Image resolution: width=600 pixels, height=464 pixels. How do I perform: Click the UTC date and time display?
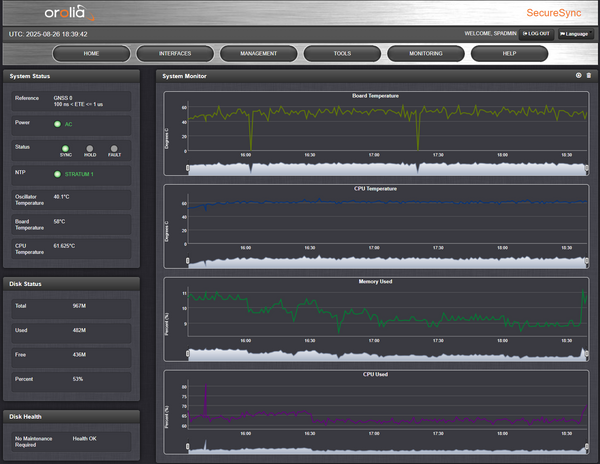tap(48, 34)
